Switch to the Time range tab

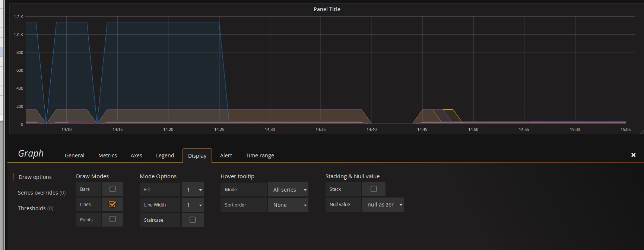260,156
